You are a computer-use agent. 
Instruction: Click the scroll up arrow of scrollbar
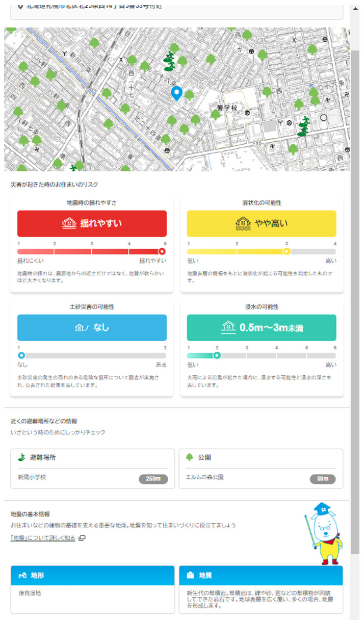point(355,9)
